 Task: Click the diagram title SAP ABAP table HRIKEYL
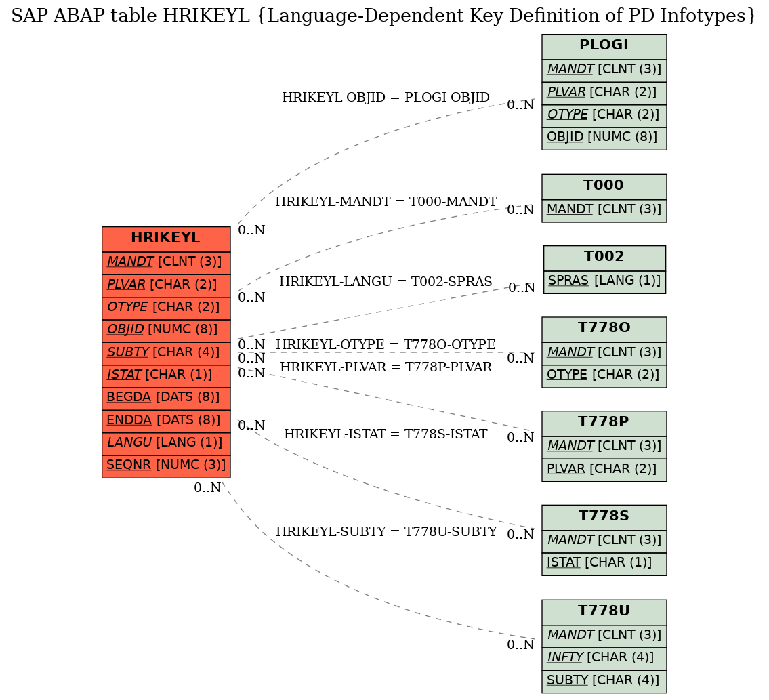pyautogui.click(x=384, y=16)
